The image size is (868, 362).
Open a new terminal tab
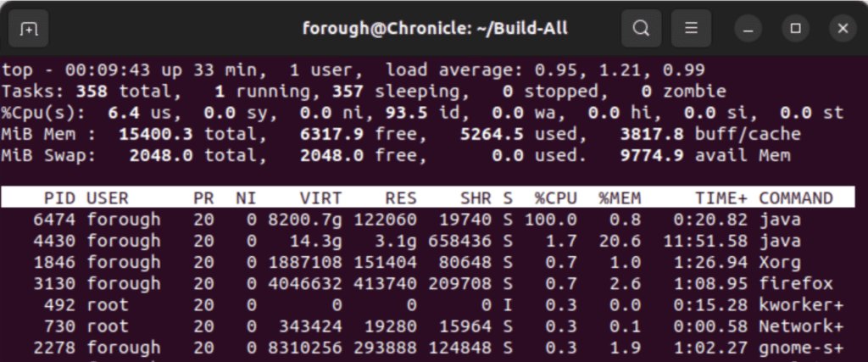(28, 28)
